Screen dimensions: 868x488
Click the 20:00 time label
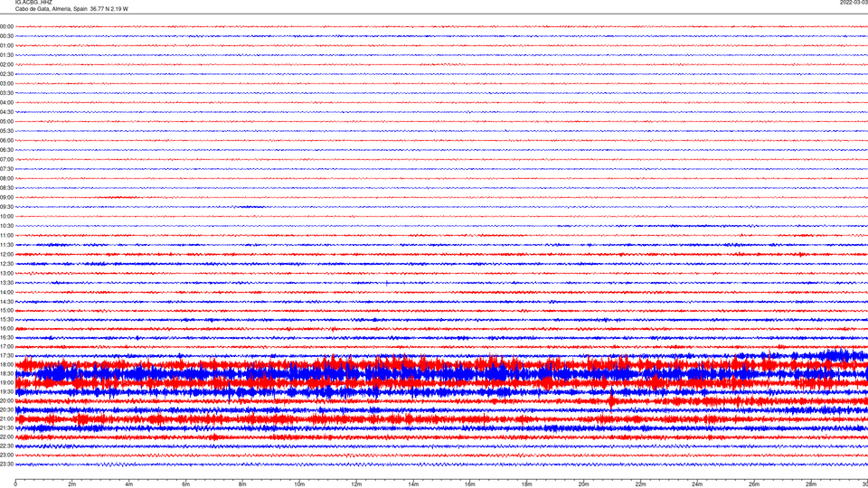point(6,401)
